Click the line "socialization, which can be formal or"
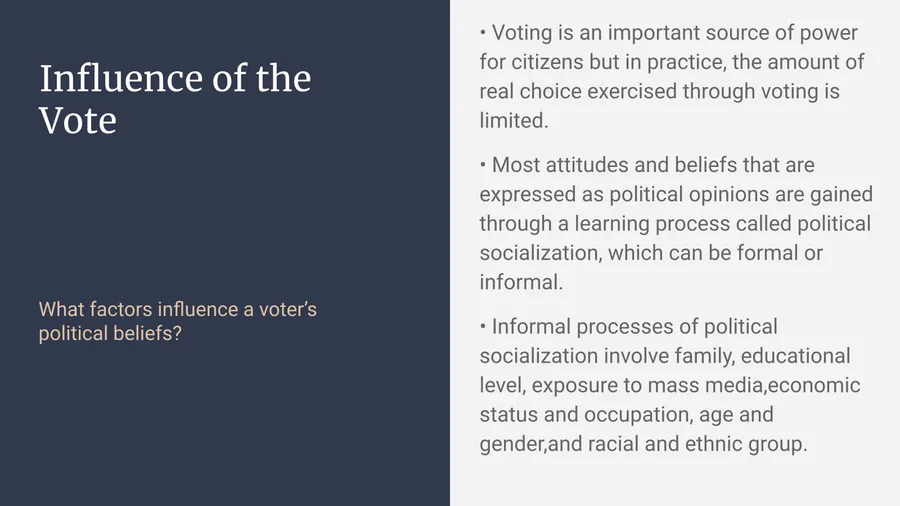Viewport: 900px width, 506px height. pyautogui.click(x=651, y=253)
